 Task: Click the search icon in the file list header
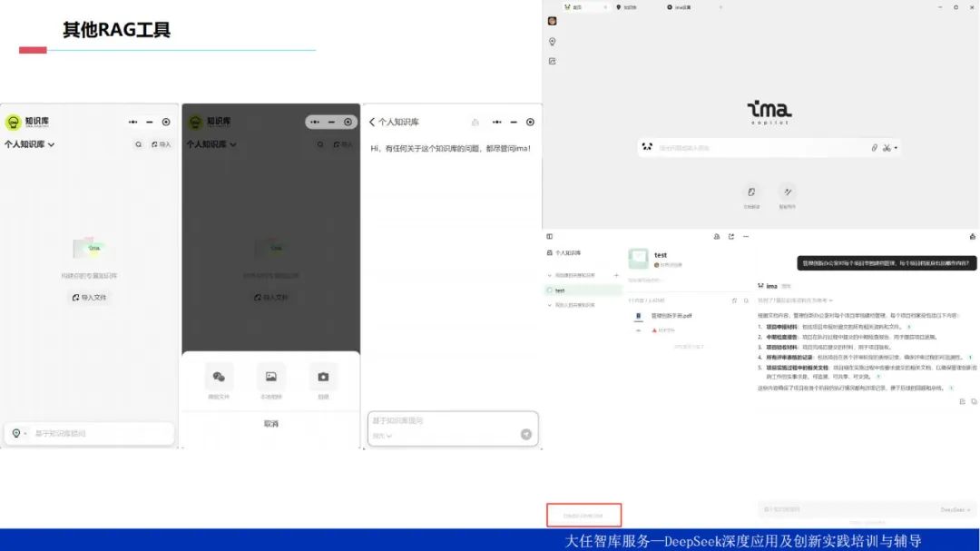746,300
